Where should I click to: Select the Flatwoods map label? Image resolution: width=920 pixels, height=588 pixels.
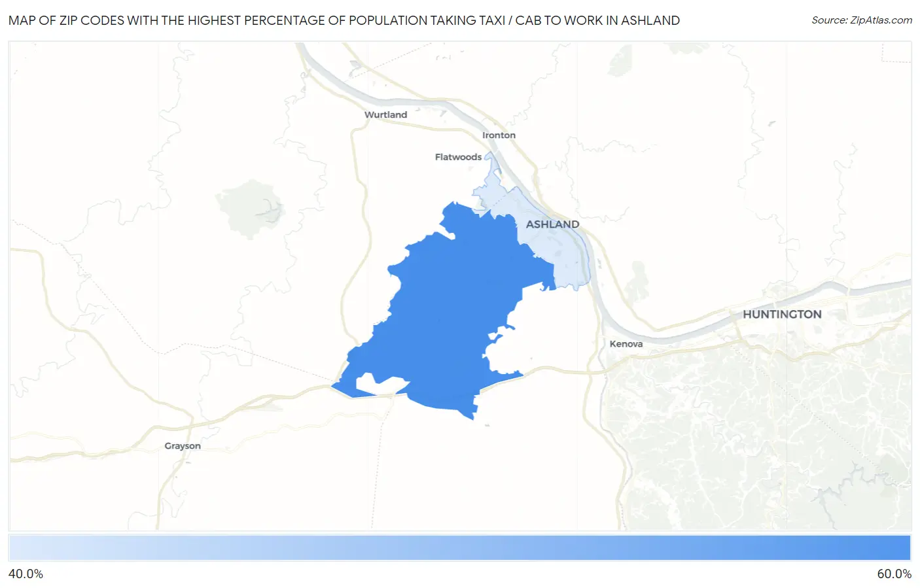pyautogui.click(x=458, y=157)
